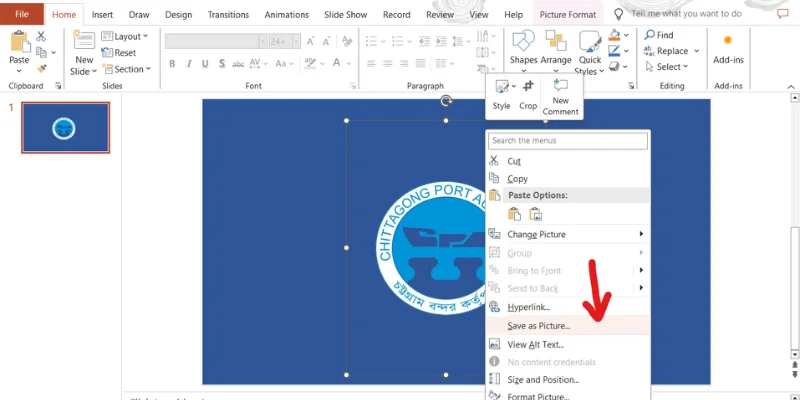Open the Section dropdown

[x=127, y=69]
